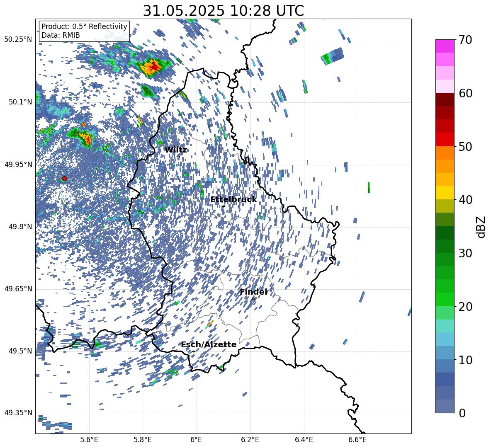Click the 6.6°E longitude tick label
The image size is (491, 448).
pos(357,440)
